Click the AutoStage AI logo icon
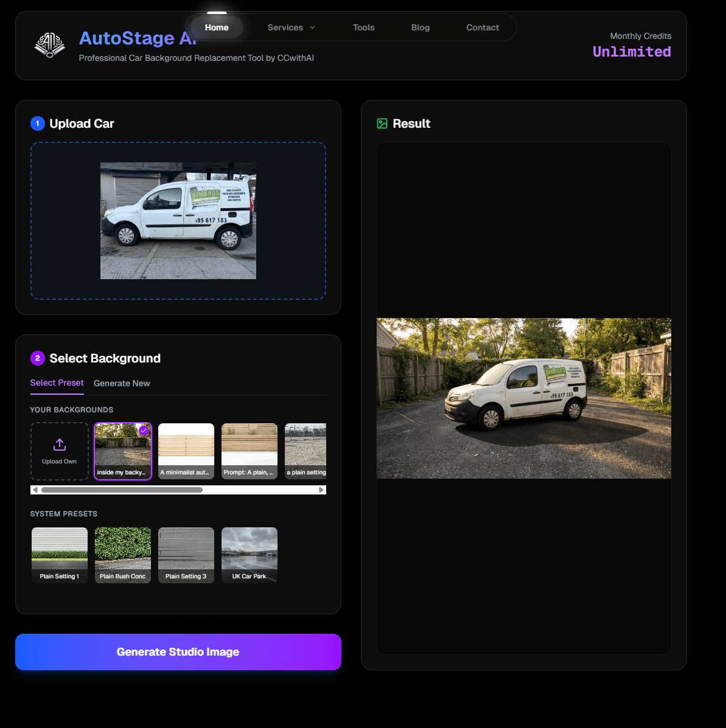The image size is (726, 728). point(49,45)
